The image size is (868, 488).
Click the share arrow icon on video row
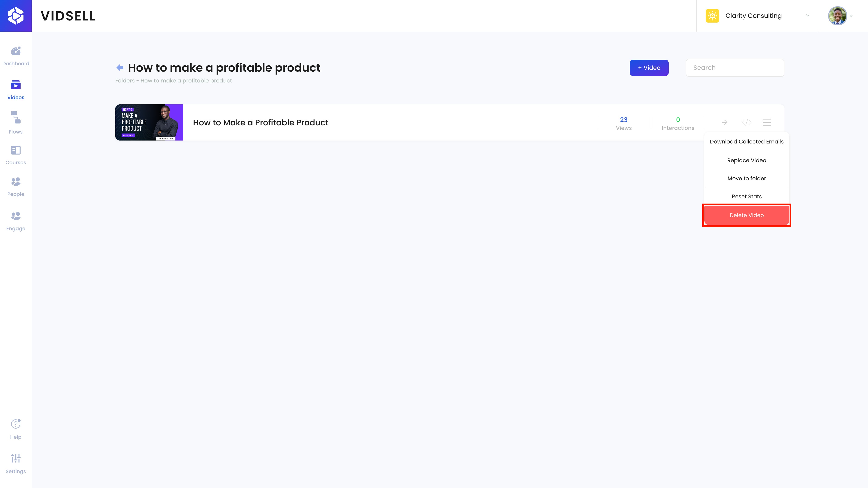[724, 122]
